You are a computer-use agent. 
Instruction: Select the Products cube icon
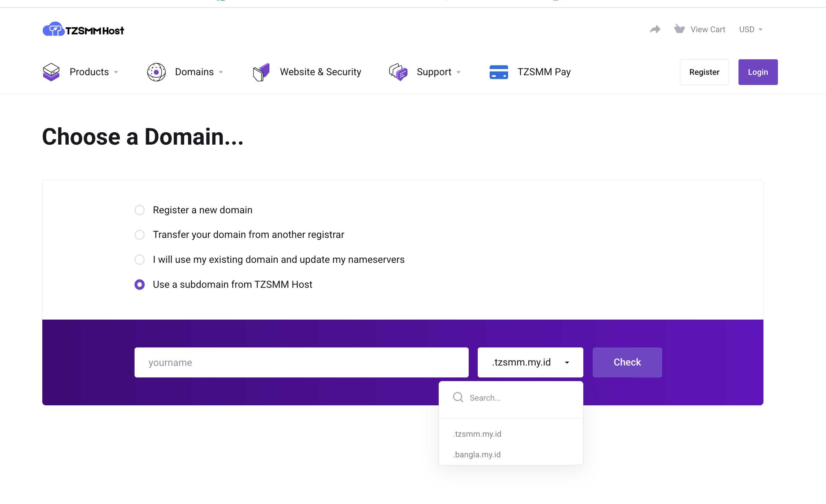[51, 72]
